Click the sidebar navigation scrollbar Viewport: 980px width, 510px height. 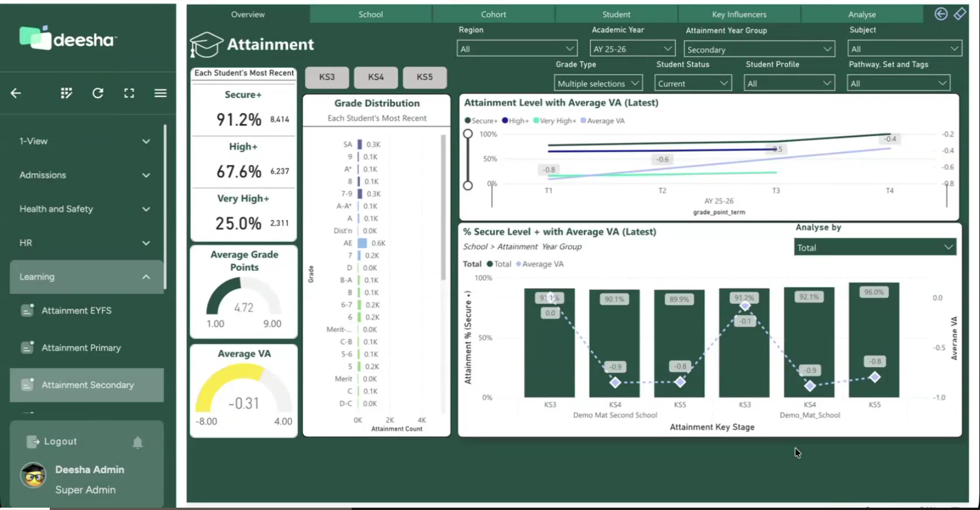165,206
